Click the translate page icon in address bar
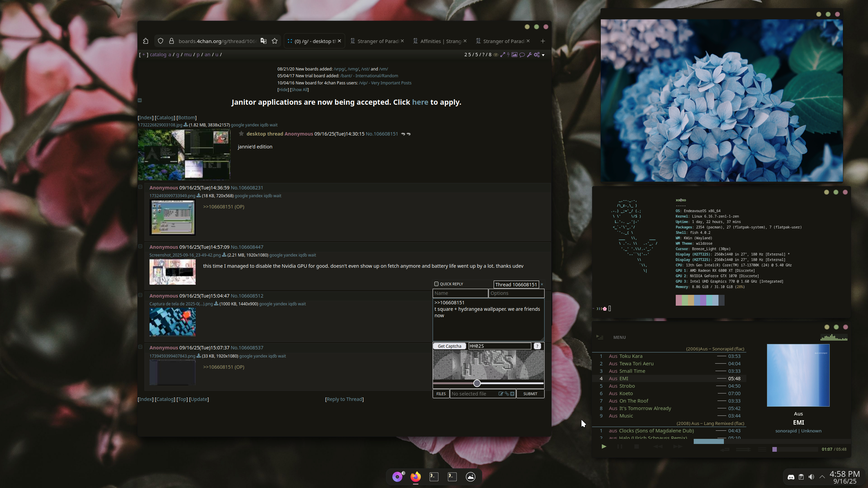This screenshot has width=868, height=488. pos(263,41)
